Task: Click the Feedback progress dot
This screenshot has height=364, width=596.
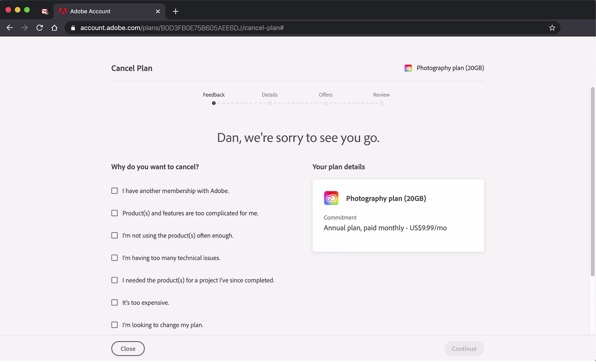Action: pyautogui.click(x=214, y=103)
